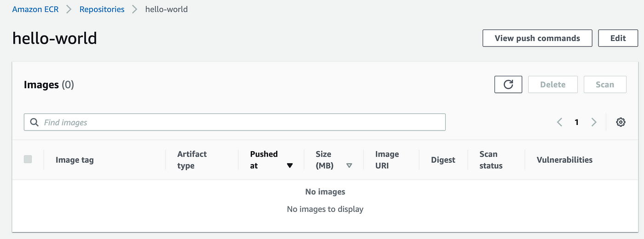Select the Pushed at column header
The height and width of the screenshot is (239, 644).
[x=264, y=160]
